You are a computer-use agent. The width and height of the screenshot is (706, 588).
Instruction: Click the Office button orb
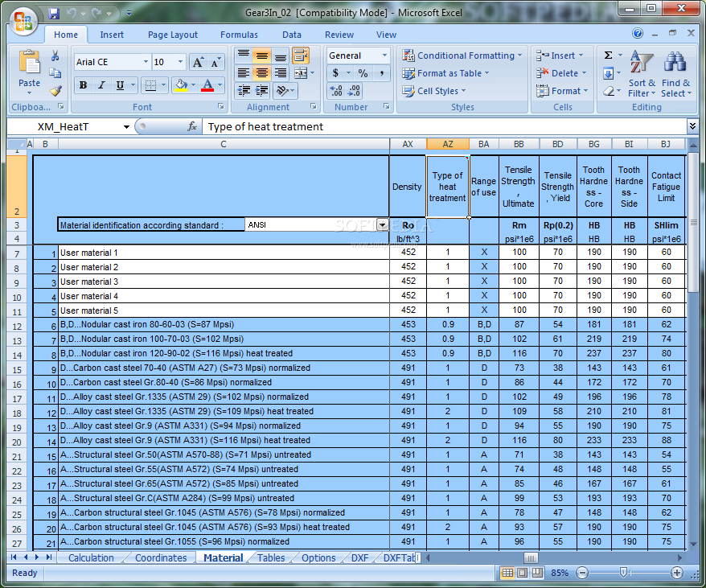pos(23,21)
